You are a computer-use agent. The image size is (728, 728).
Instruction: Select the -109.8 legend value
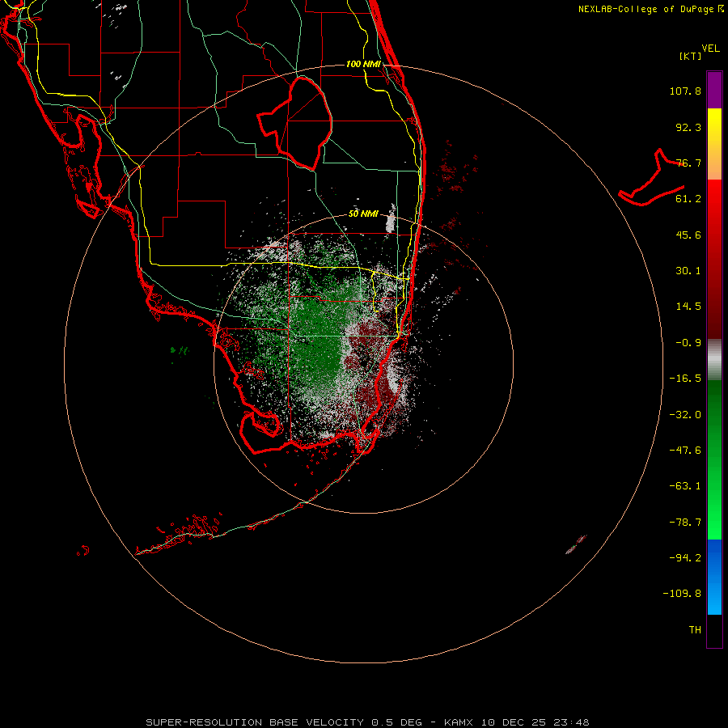tap(682, 594)
